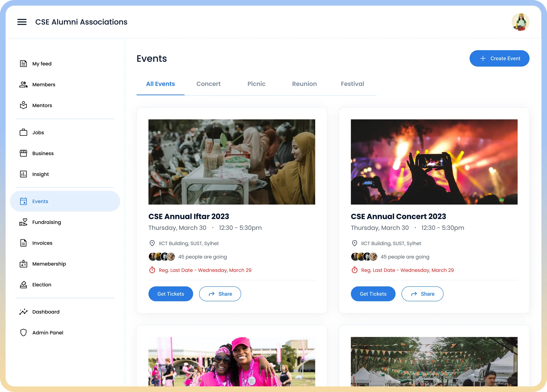The height and width of the screenshot is (392, 547).
Task: Select the Reunion events tab
Action: pyautogui.click(x=304, y=84)
